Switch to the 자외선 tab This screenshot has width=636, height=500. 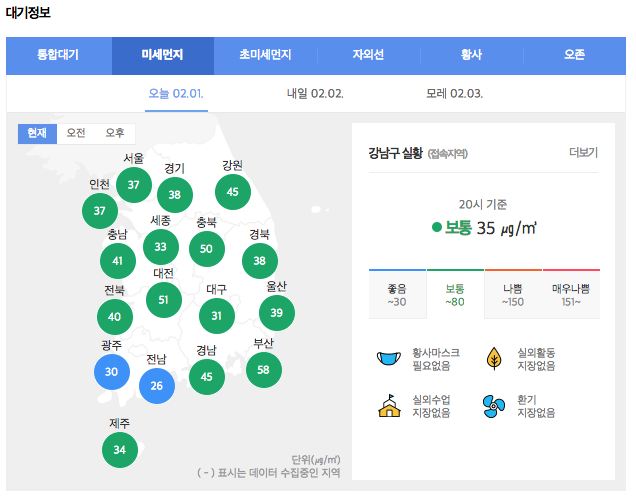368,55
